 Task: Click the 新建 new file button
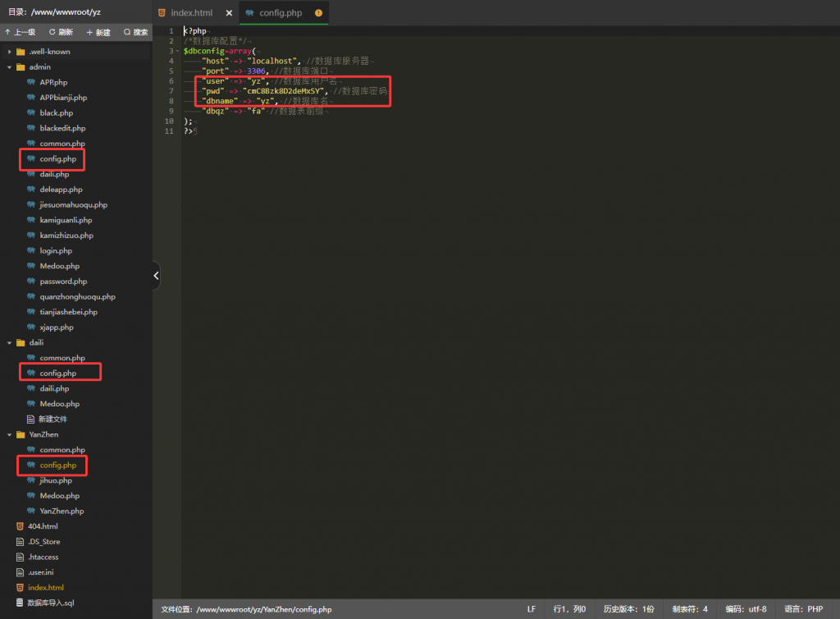(x=98, y=32)
